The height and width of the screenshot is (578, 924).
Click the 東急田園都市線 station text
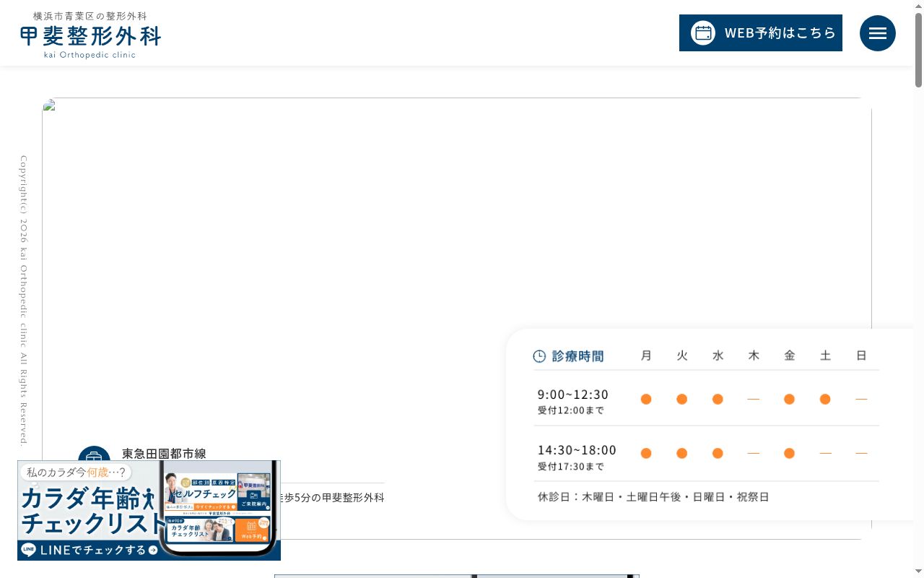click(164, 454)
